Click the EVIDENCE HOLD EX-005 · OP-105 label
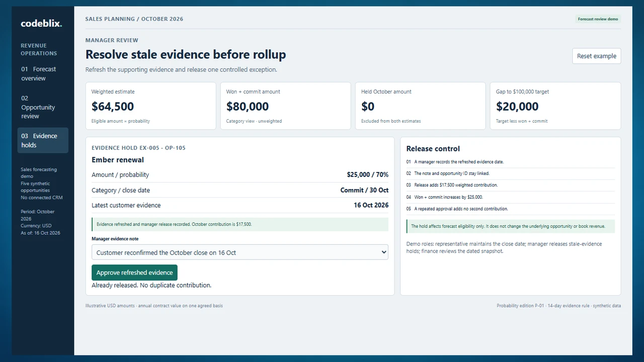This screenshot has width=644, height=362. [x=138, y=148]
